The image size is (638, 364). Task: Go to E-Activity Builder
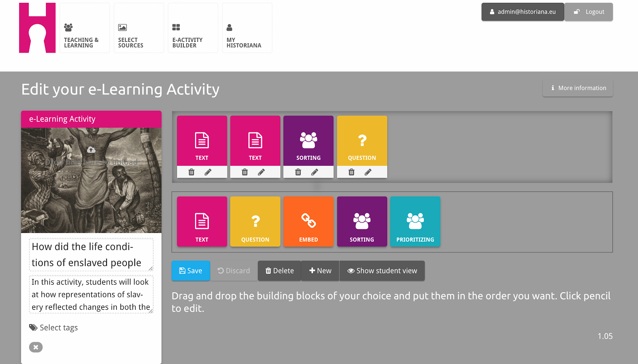(x=193, y=28)
